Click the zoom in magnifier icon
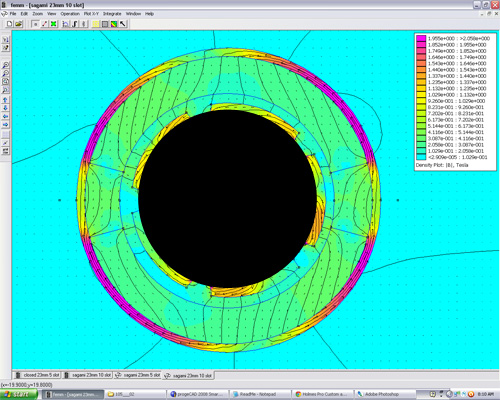Screen dimensions: 500x400 coord(6,65)
